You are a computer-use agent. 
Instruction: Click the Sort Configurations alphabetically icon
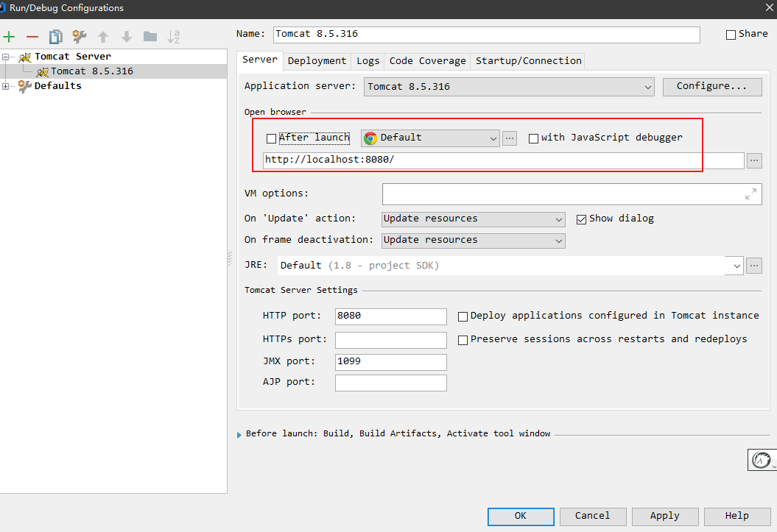(x=174, y=37)
